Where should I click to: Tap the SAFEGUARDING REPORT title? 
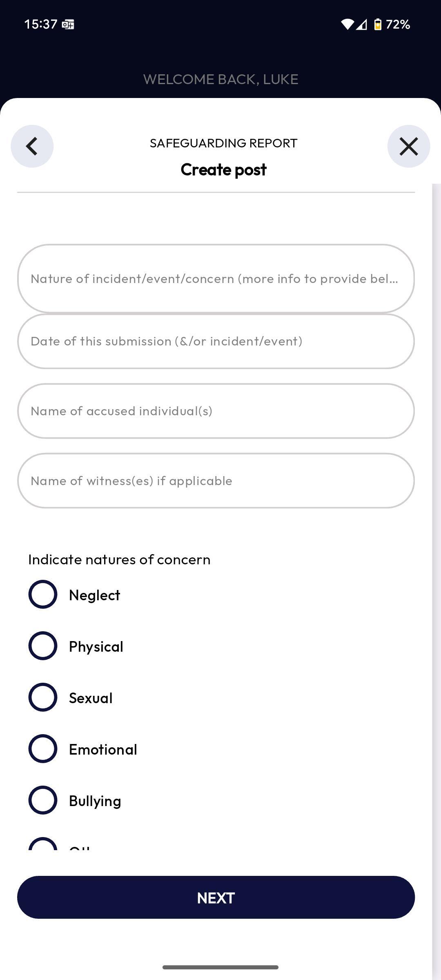[x=224, y=143]
